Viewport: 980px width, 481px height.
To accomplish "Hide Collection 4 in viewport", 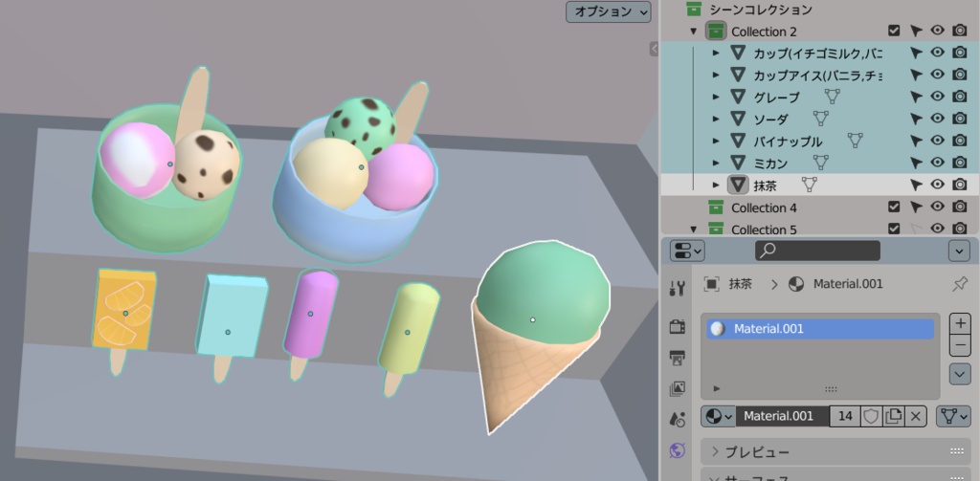I will click(937, 207).
